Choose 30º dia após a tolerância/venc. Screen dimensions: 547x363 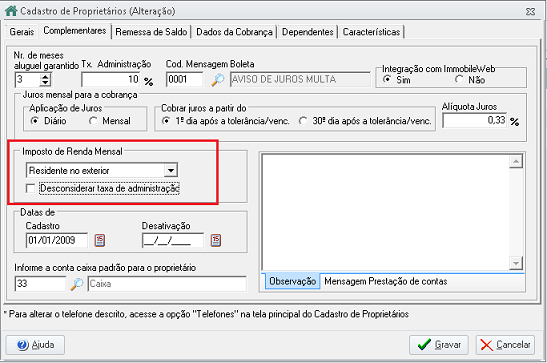(304, 121)
